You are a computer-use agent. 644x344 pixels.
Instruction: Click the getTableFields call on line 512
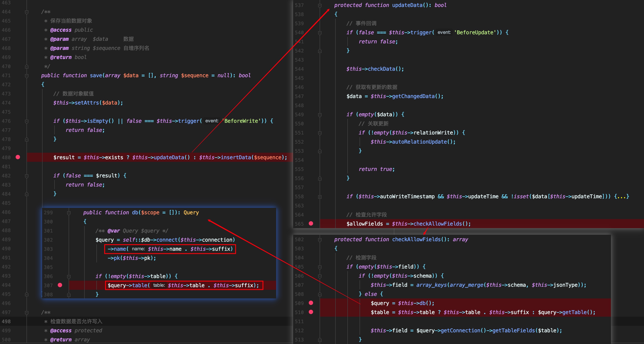coord(514,330)
